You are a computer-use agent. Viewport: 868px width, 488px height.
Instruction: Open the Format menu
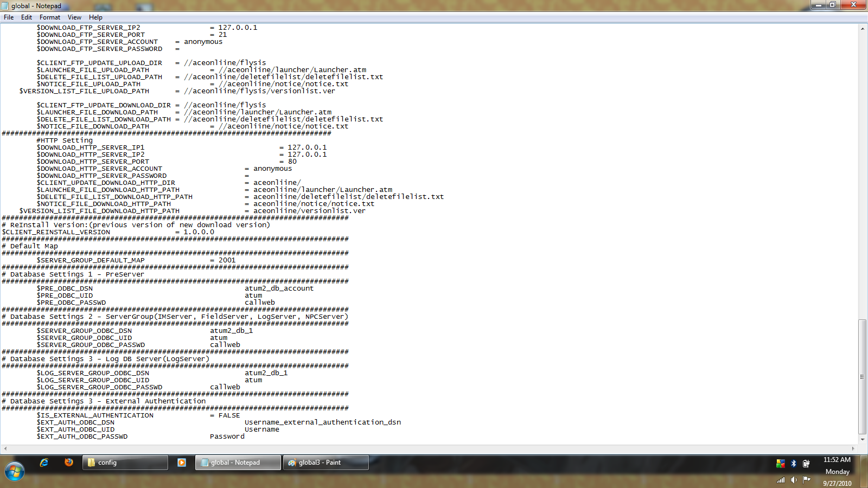(50, 17)
